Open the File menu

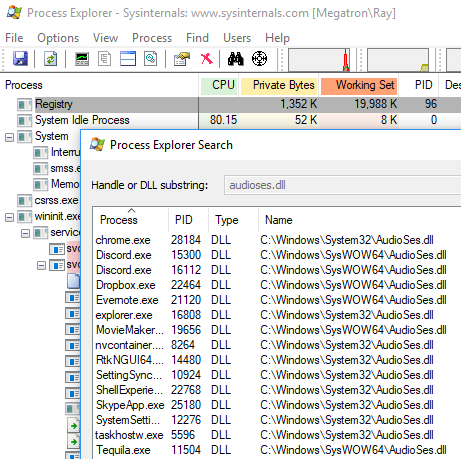point(14,38)
